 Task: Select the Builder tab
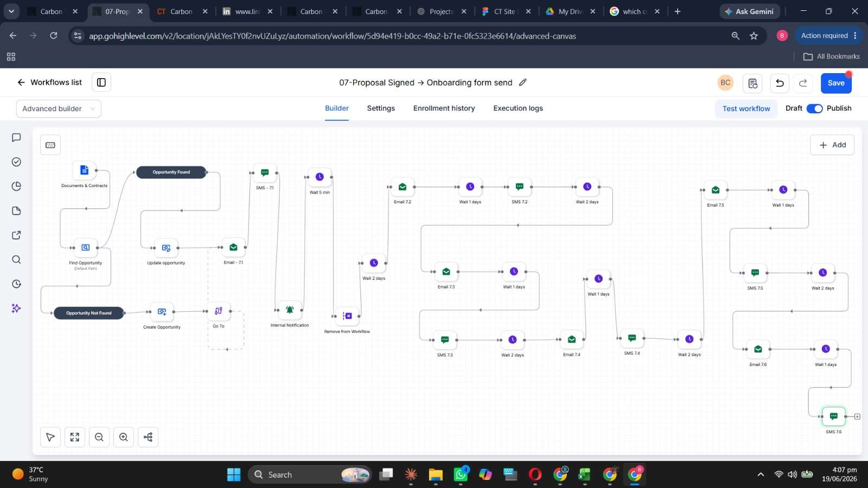[x=337, y=108]
